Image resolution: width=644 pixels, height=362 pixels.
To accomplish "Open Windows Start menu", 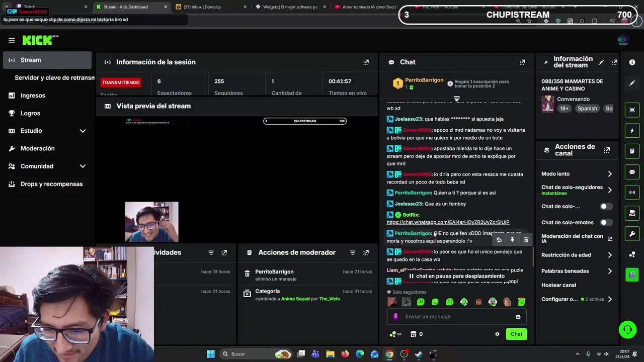I will coord(211,354).
